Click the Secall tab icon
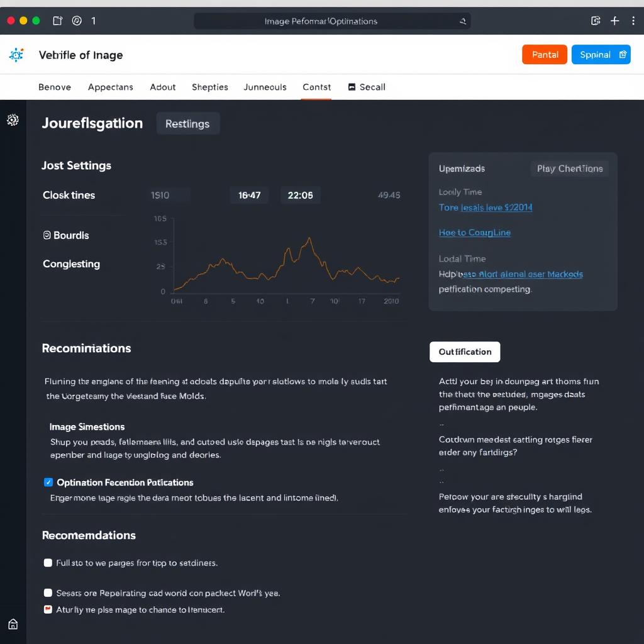Screen dimensions: 644x644 (352, 87)
